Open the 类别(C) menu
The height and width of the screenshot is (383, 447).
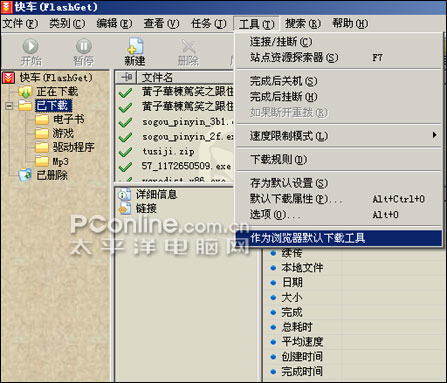pyautogui.click(x=67, y=24)
